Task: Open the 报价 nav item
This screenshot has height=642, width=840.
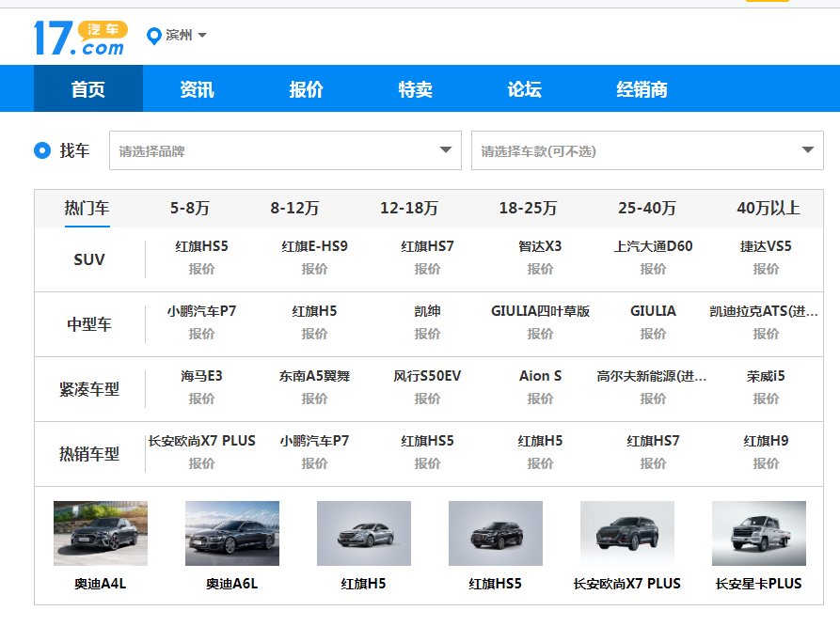Action: coord(307,89)
